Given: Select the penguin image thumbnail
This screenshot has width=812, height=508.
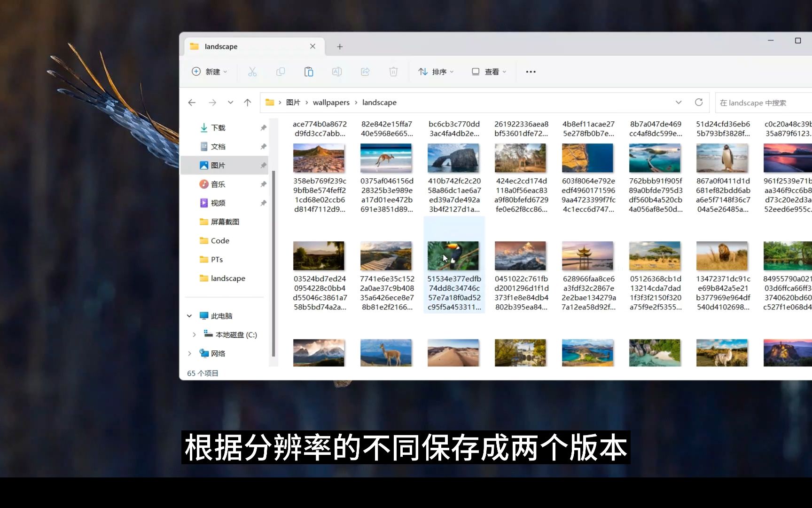Looking at the screenshot, I should 722,158.
